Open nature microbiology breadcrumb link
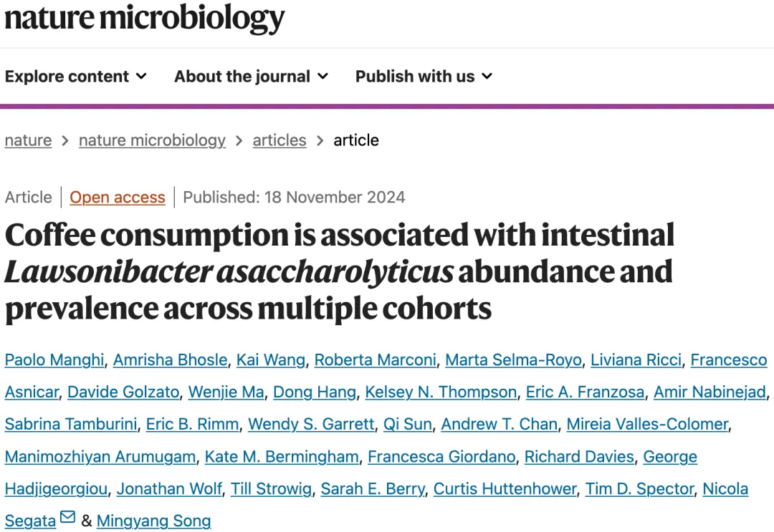Viewport: 774px width, 532px height. click(152, 140)
